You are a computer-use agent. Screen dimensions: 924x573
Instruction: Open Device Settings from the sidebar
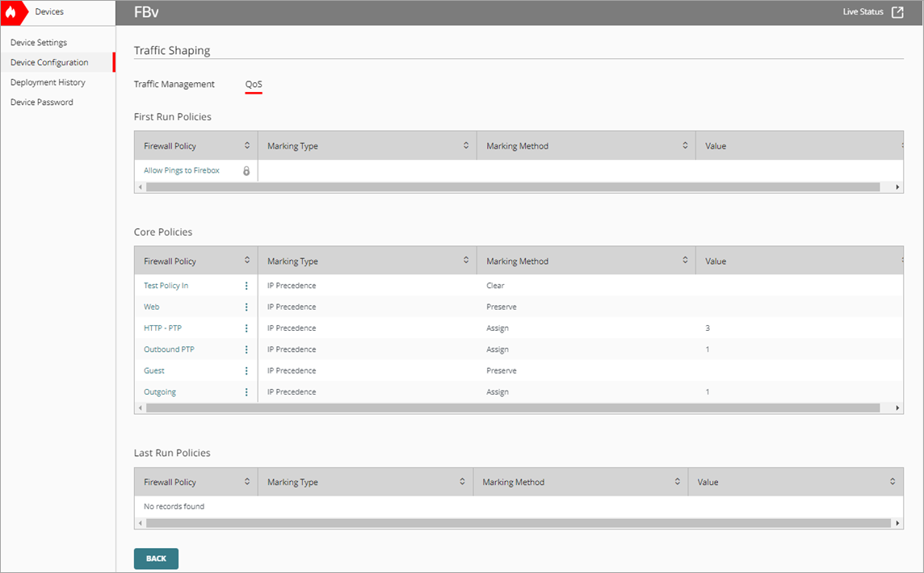pyautogui.click(x=37, y=42)
